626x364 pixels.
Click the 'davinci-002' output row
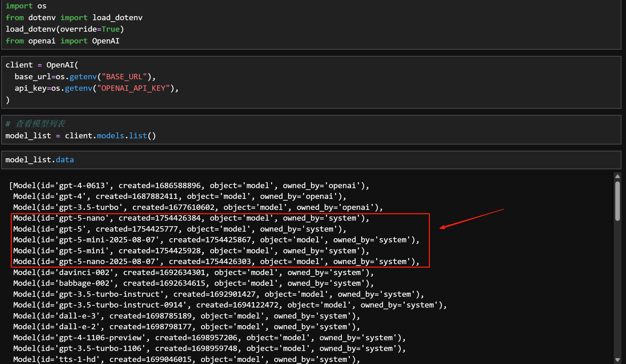(x=194, y=272)
